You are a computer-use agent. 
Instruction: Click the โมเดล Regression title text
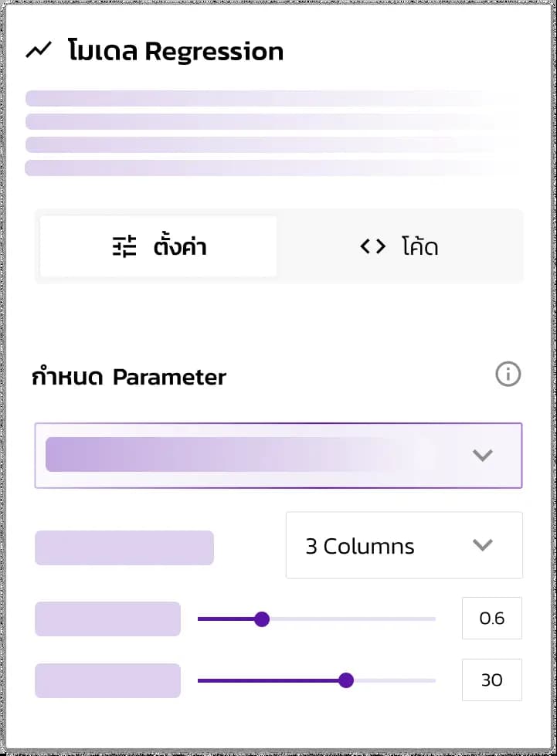tap(175, 51)
